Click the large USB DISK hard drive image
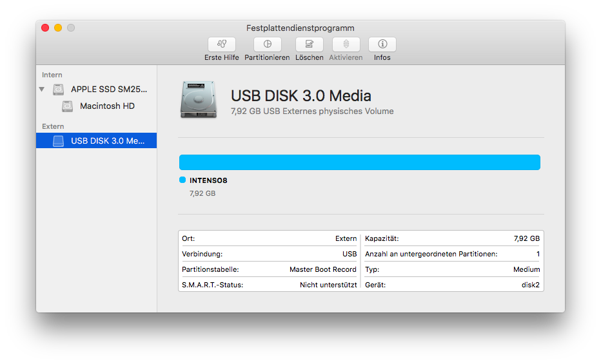Viewport: 601px width, 364px height. [199, 100]
